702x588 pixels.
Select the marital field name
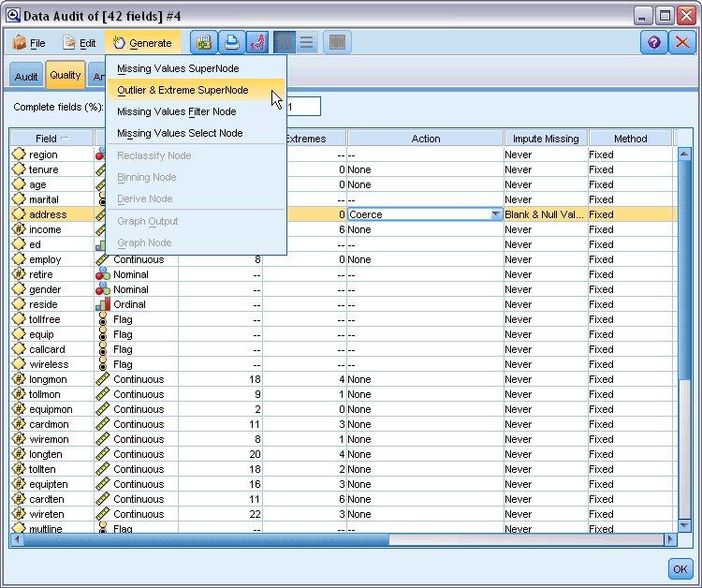coord(43,199)
